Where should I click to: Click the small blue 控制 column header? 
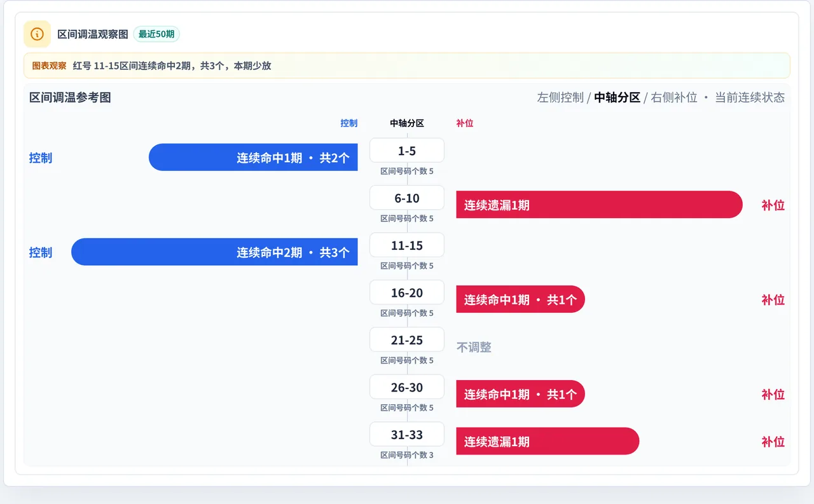point(349,123)
